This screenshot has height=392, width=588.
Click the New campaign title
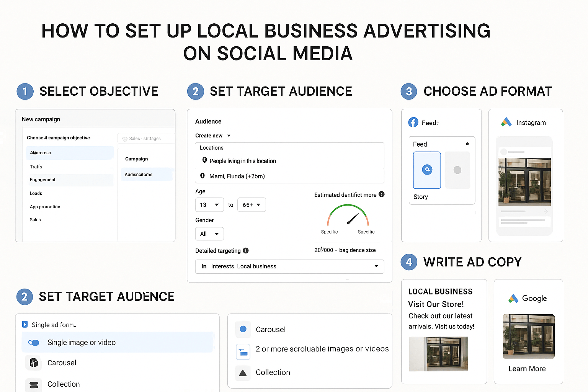[41, 119]
